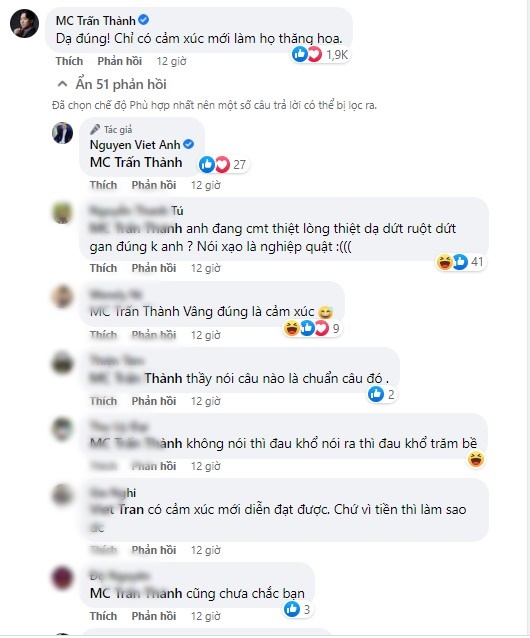Open Nguyen Viet Anh's avatar picture
530x638 pixels.
click(x=62, y=133)
